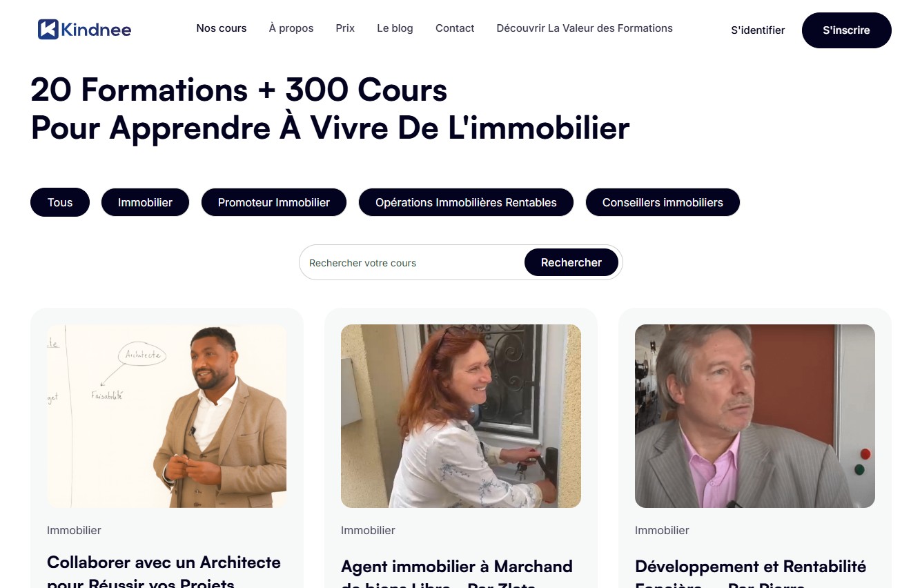
Task: Filter by Conseillers immobiliers
Action: coord(663,202)
